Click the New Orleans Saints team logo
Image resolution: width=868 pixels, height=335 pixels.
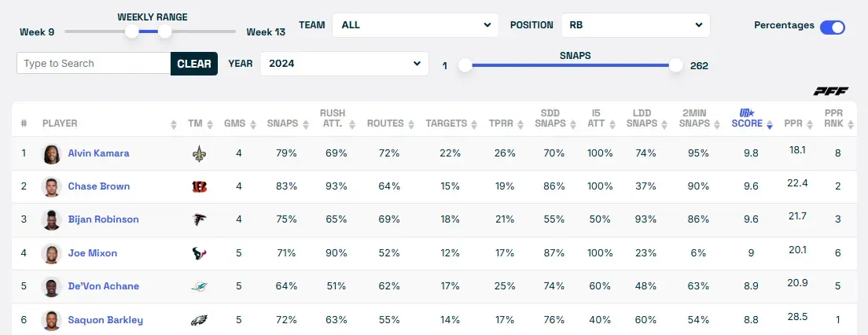[x=198, y=153]
